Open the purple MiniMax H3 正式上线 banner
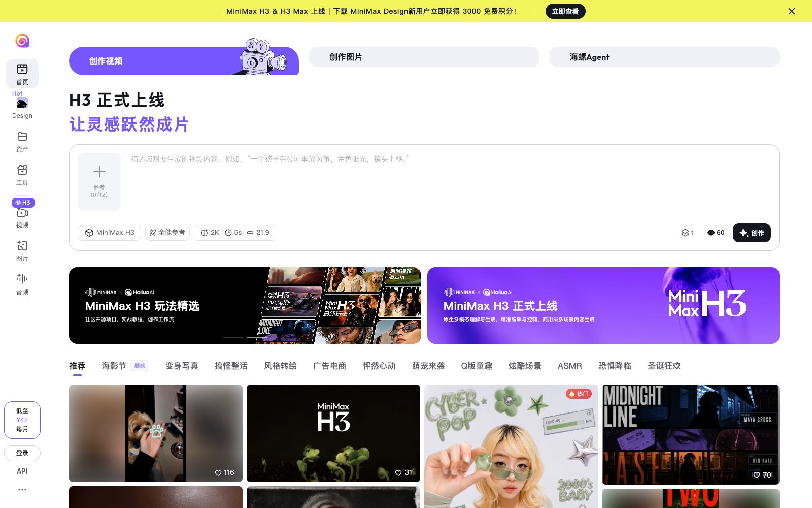This screenshot has width=812, height=508. (x=603, y=305)
